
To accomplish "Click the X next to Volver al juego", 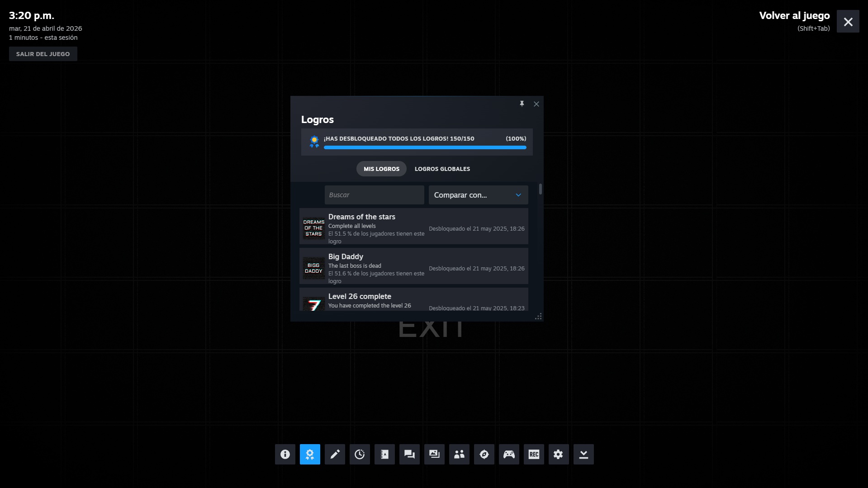I will (x=848, y=21).
